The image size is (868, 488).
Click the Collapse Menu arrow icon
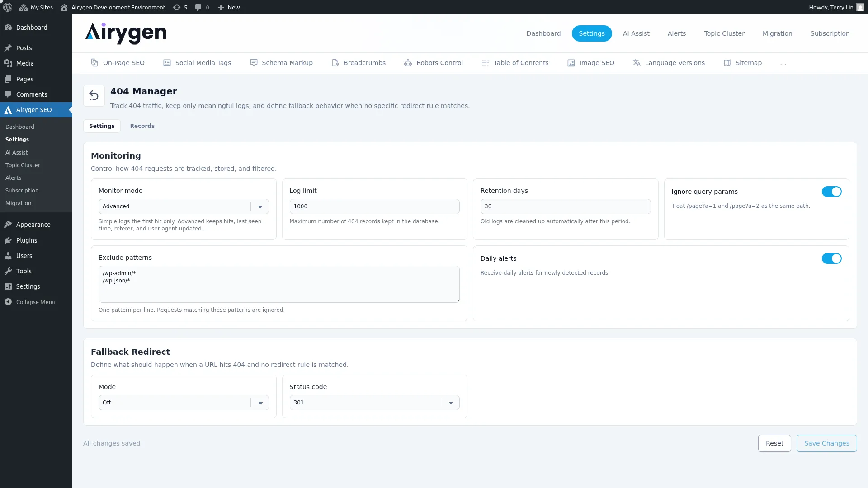[8, 302]
